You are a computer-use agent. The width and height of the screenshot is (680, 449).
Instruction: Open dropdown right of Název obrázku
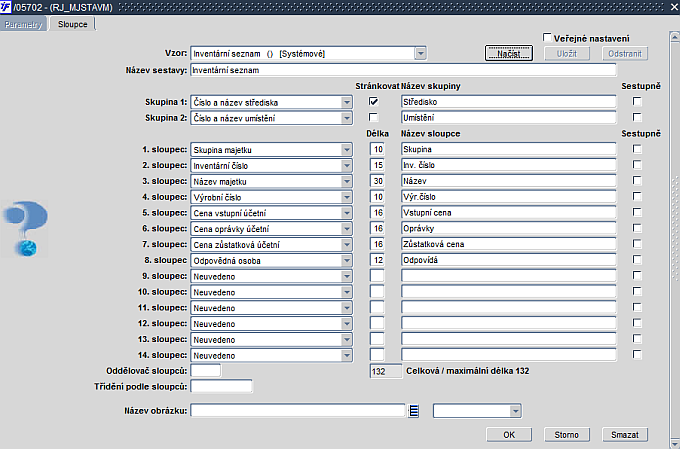515,410
